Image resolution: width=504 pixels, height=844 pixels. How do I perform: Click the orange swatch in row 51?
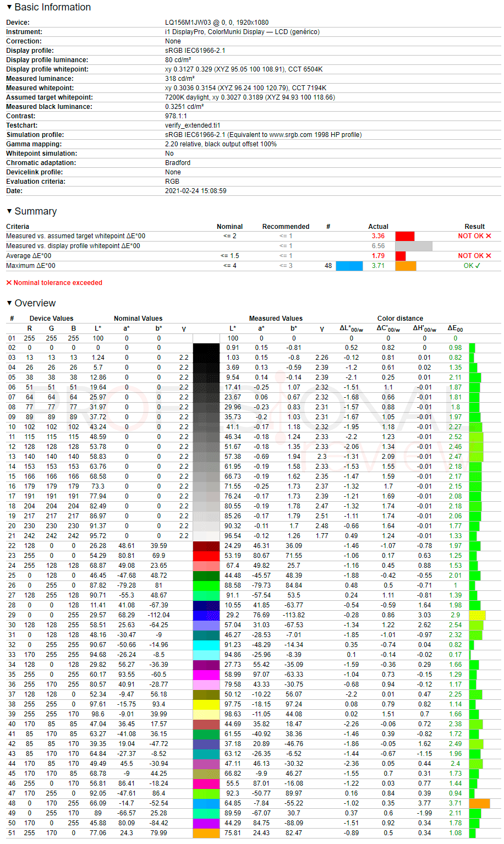click(x=206, y=833)
